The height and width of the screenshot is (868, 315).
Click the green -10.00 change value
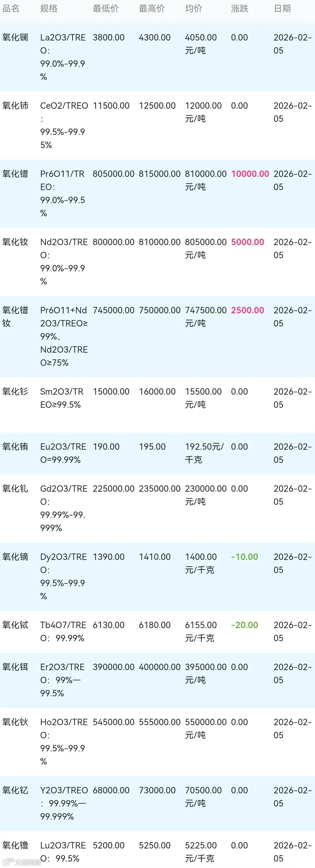244,557
